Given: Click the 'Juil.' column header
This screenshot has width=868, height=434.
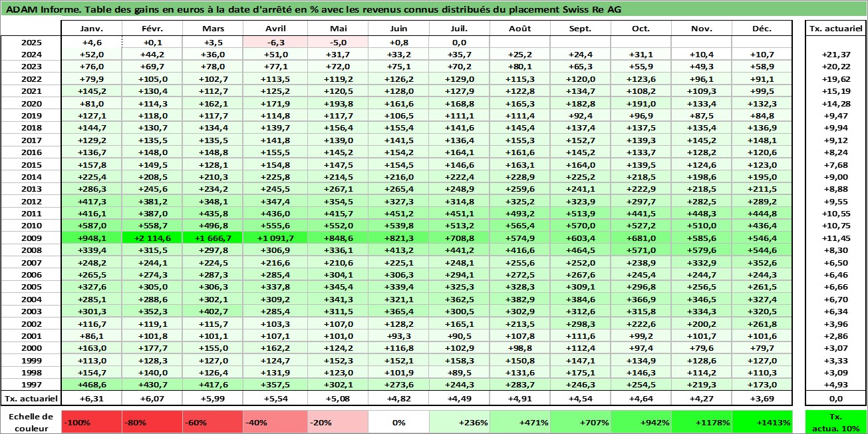Looking at the screenshot, I should (x=459, y=29).
